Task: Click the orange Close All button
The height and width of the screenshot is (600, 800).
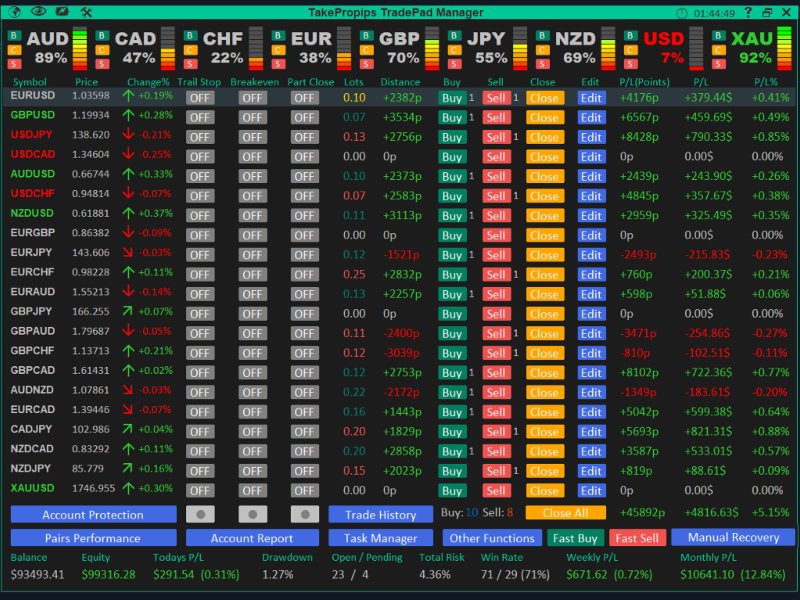Action: (565, 513)
